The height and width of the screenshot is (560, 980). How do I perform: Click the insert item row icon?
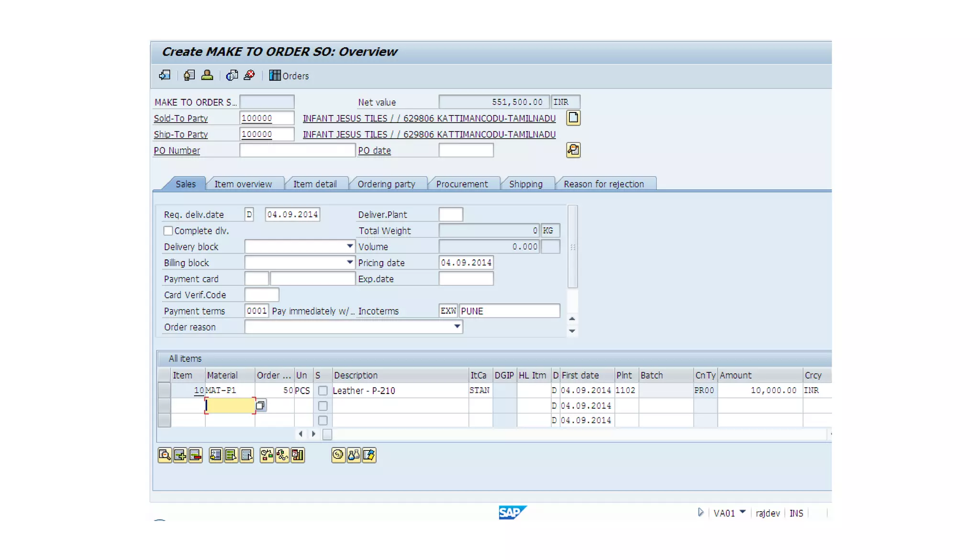[180, 455]
